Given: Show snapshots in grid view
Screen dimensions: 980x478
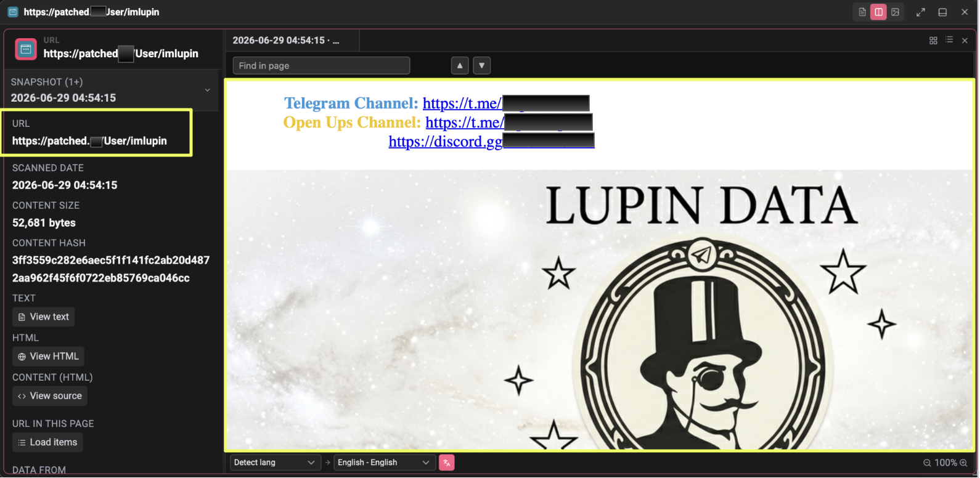Looking at the screenshot, I should (933, 40).
